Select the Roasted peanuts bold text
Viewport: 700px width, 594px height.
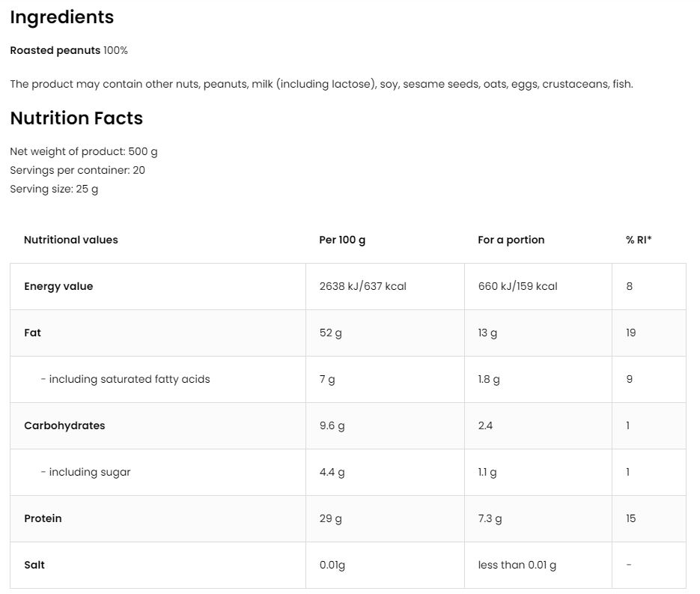(55, 50)
